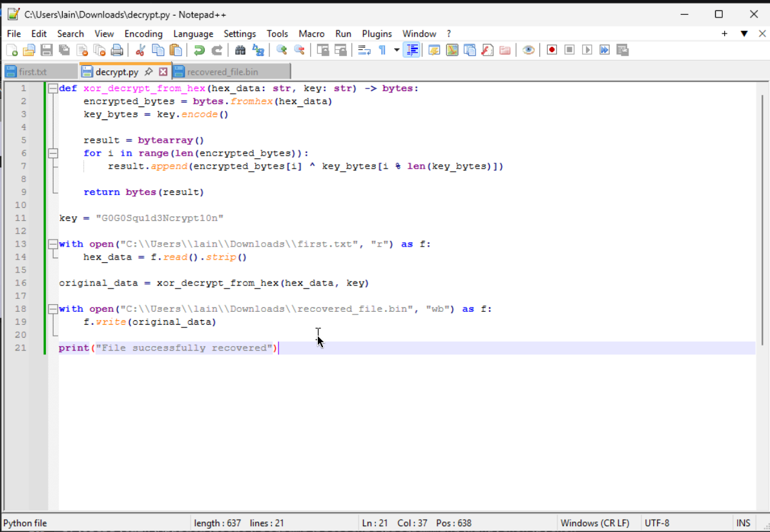Click the Cut scissors icon
770x532 pixels.
[x=140, y=50]
